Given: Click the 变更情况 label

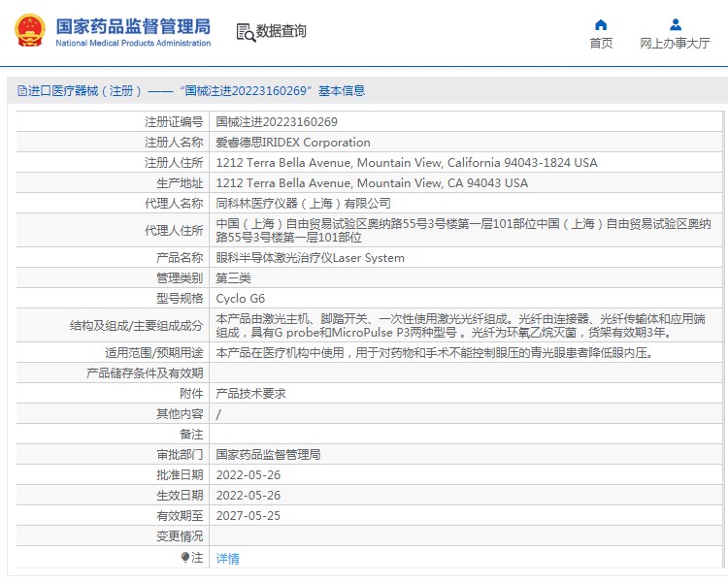Looking at the screenshot, I should 180,536.
